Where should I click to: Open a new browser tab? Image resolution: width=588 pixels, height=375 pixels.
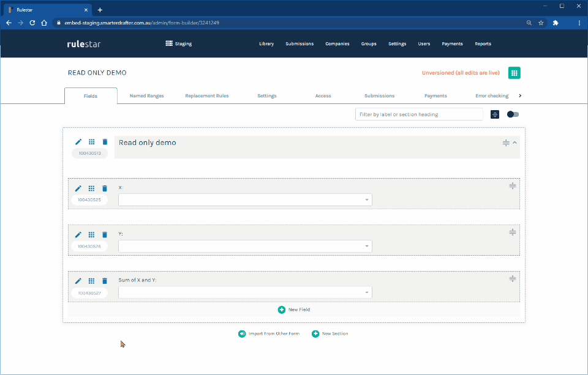pos(100,10)
